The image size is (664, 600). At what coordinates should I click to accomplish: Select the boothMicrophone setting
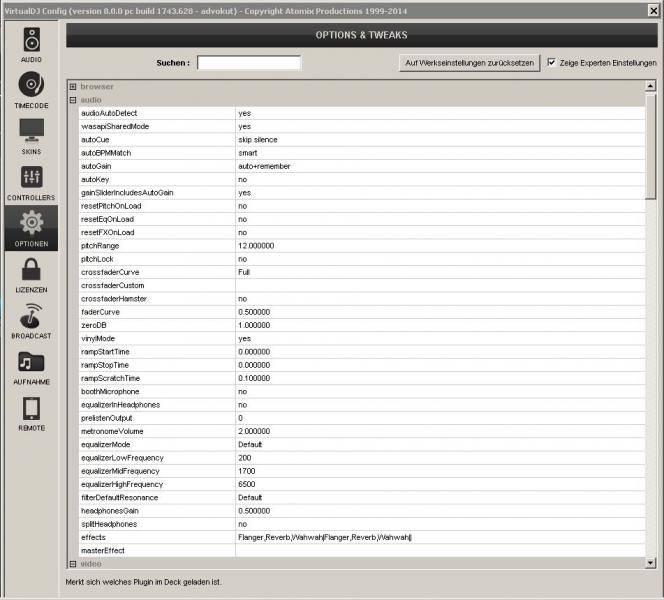(x=362, y=392)
